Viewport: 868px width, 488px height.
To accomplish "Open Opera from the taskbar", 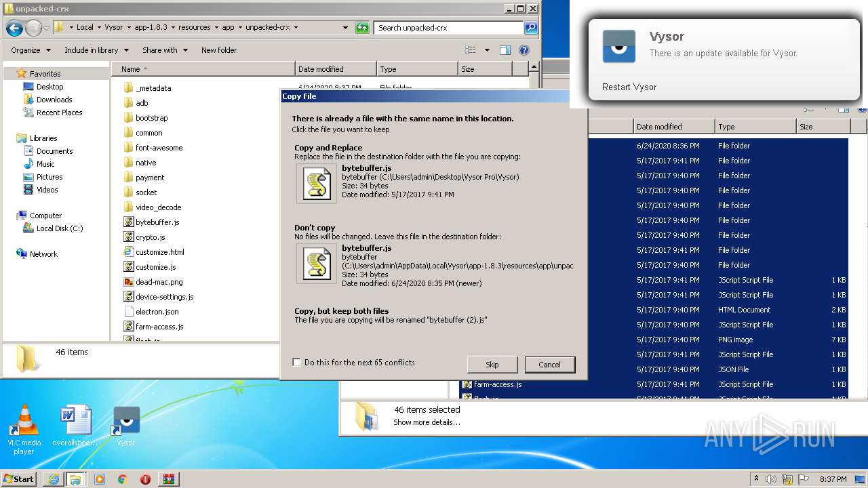I will [x=145, y=479].
